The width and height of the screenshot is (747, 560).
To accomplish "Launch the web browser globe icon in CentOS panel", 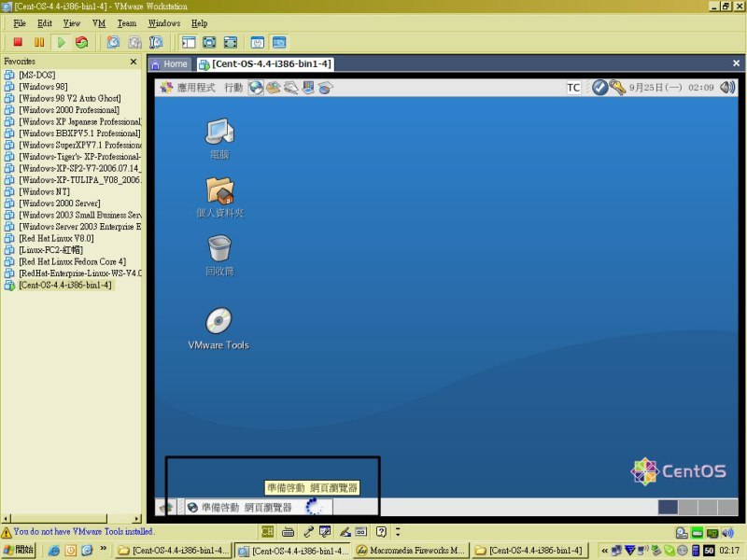I will click(256, 88).
